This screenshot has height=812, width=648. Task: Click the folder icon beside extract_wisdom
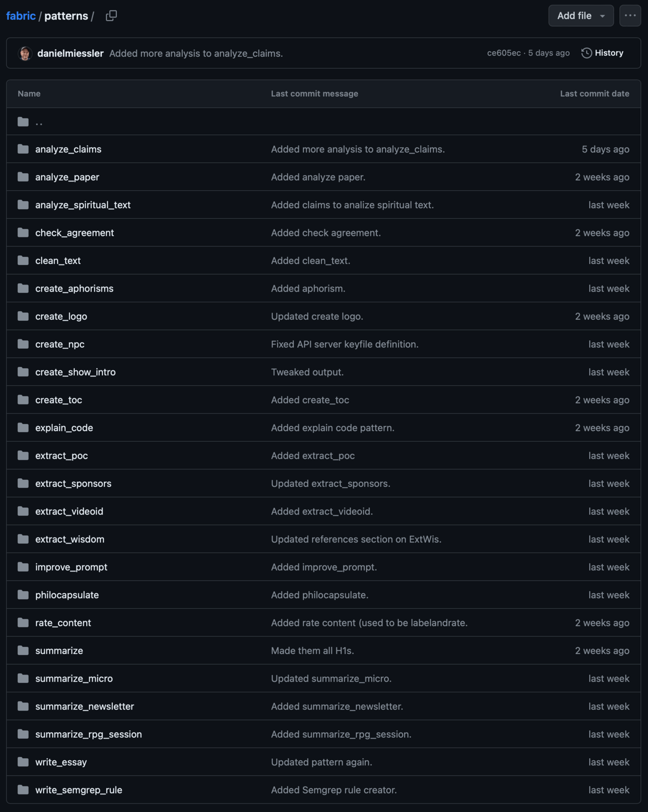[x=23, y=539]
